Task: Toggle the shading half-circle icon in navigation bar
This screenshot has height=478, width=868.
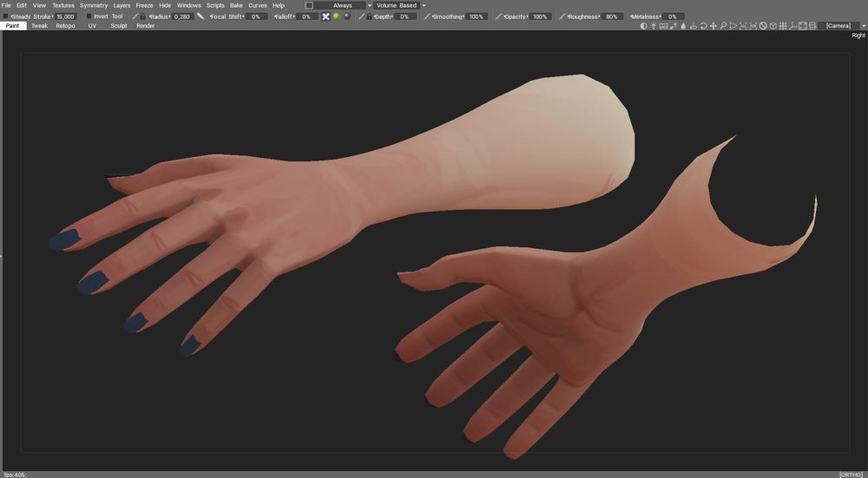Action: (643, 26)
